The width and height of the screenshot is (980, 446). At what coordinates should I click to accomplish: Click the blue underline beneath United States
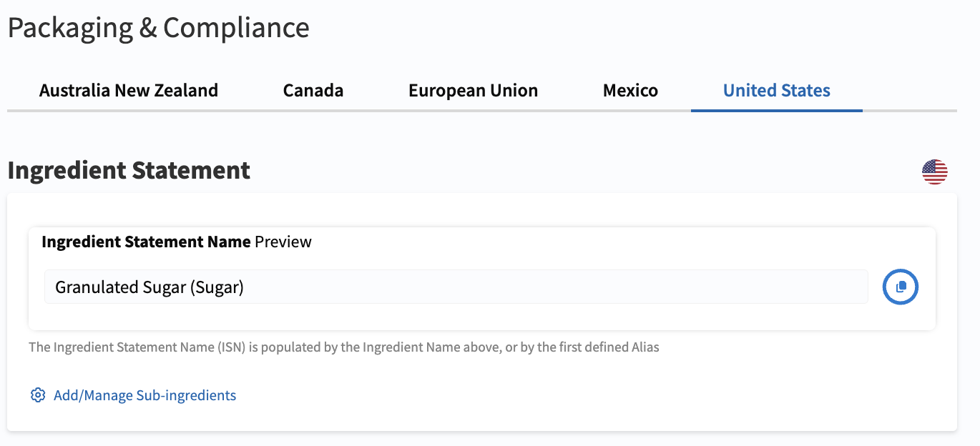[777, 111]
